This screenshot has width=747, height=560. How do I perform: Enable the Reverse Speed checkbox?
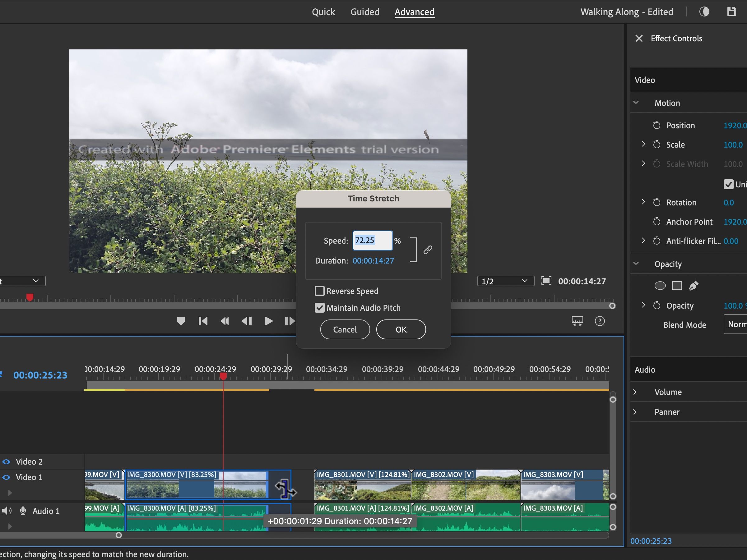[319, 291]
